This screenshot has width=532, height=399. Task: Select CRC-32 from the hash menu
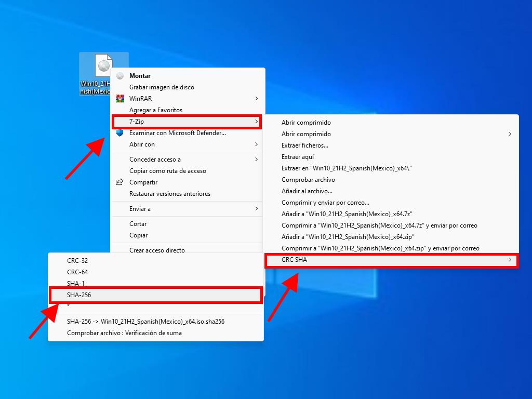77,261
